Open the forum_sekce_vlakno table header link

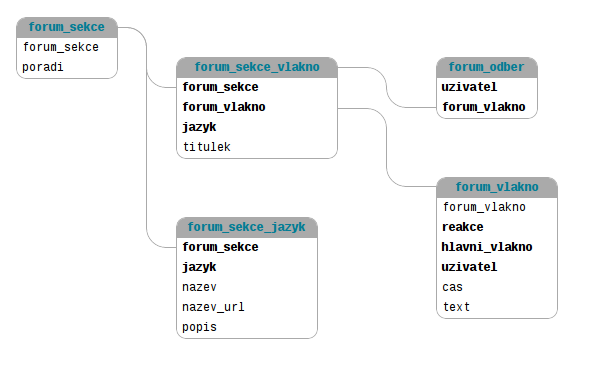pyautogui.click(x=257, y=67)
